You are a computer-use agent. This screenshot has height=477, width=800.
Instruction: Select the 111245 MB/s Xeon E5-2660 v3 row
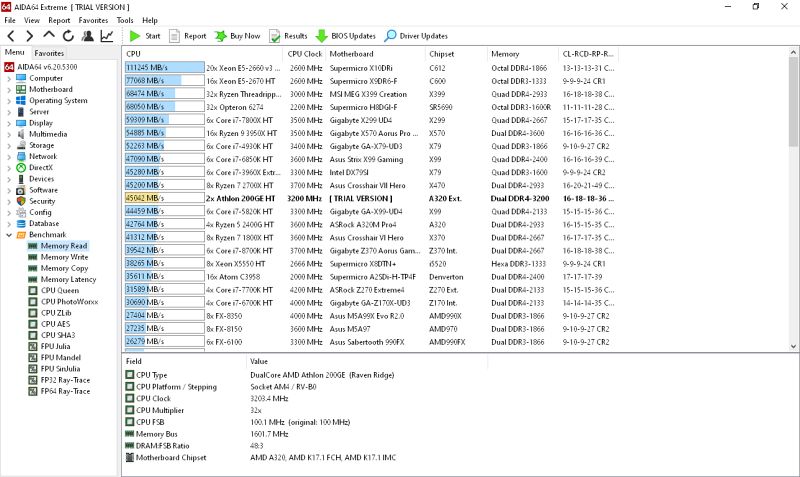pyautogui.click(x=370, y=68)
